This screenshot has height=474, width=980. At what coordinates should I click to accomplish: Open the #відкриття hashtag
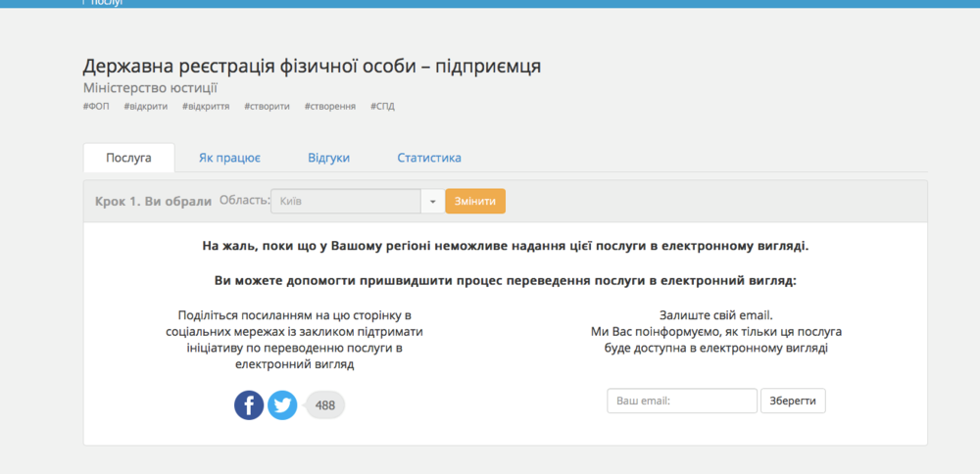(206, 106)
